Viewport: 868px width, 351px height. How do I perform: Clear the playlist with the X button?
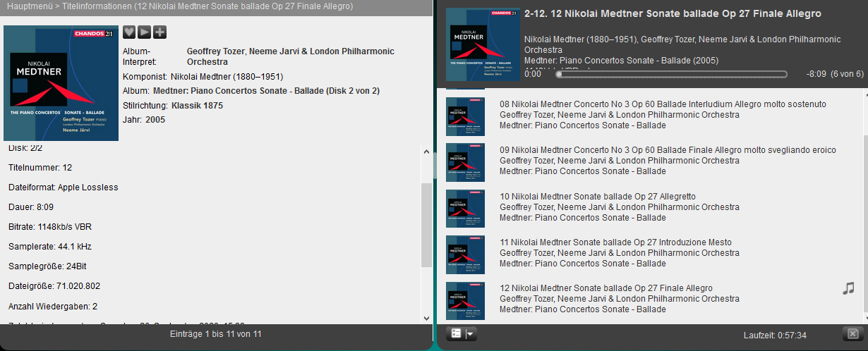852,333
